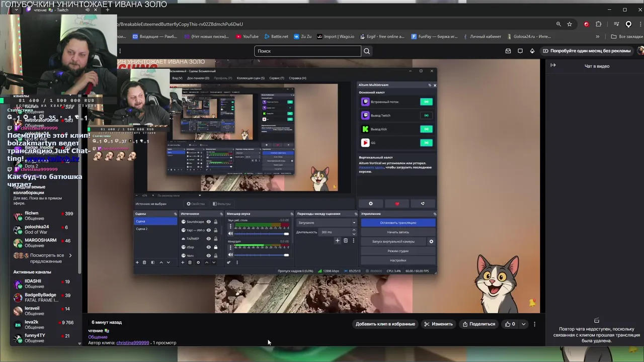The width and height of the screenshot is (644, 362).
Task: Toggle the Встроенный поток output
Action: (426, 102)
